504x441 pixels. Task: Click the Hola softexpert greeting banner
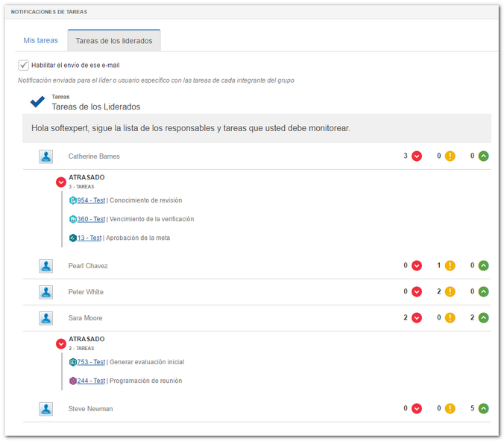coord(256,128)
